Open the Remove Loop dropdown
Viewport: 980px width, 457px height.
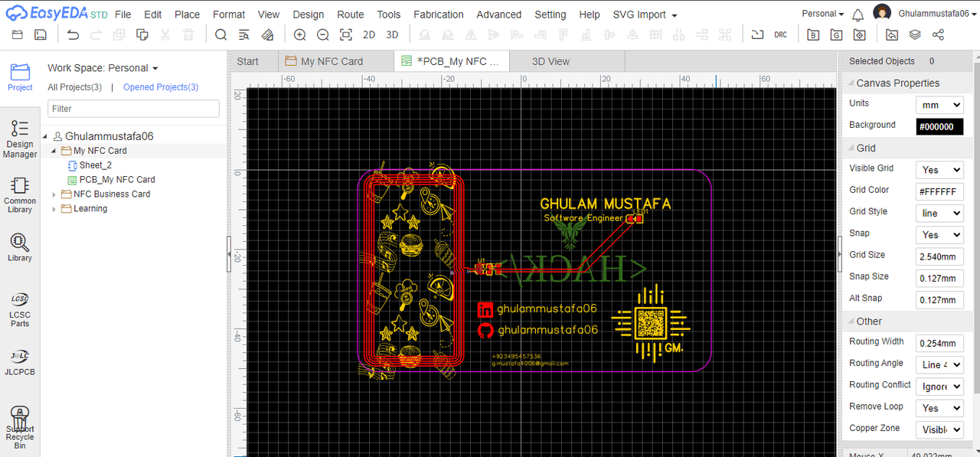[939, 408]
